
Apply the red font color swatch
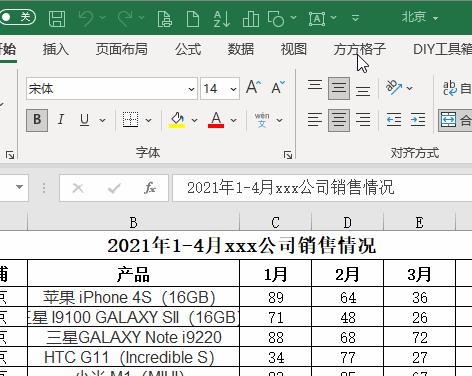click(x=216, y=120)
